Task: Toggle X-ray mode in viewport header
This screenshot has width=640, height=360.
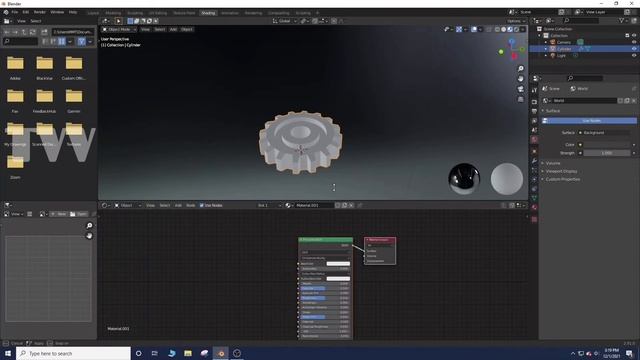Action: point(489,29)
